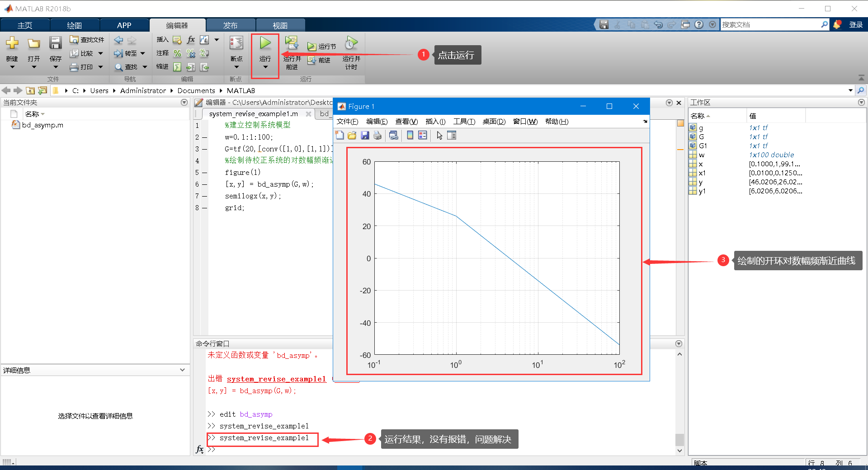Click the comment percent (%) icon

coord(177,53)
